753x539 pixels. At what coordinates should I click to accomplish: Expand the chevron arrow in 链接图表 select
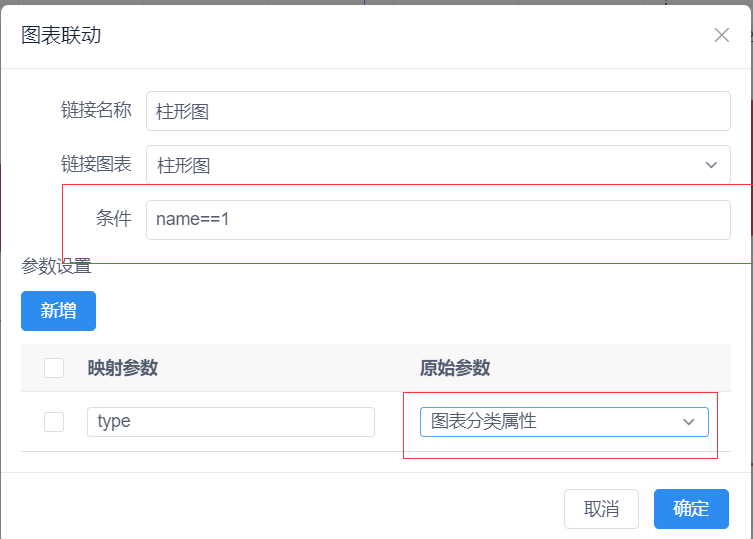click(x=711, y=165)
